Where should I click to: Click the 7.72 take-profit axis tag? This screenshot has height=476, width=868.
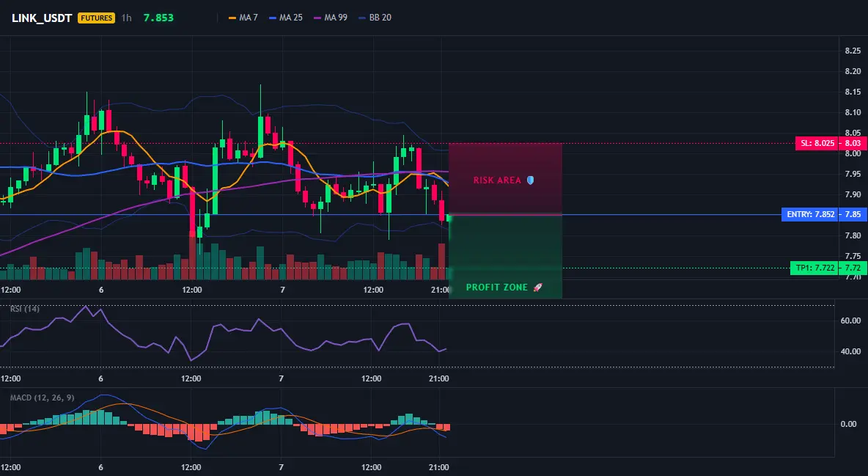(x=853, y=268)
